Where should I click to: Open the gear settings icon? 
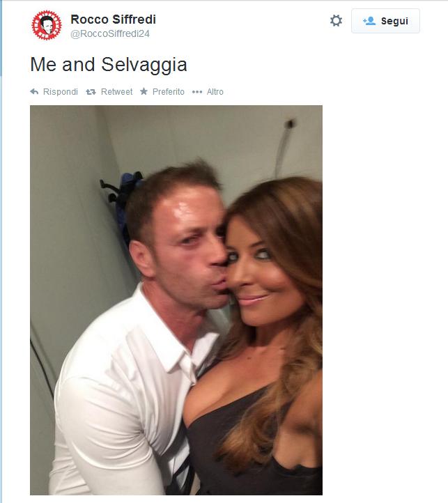point(336,20)
